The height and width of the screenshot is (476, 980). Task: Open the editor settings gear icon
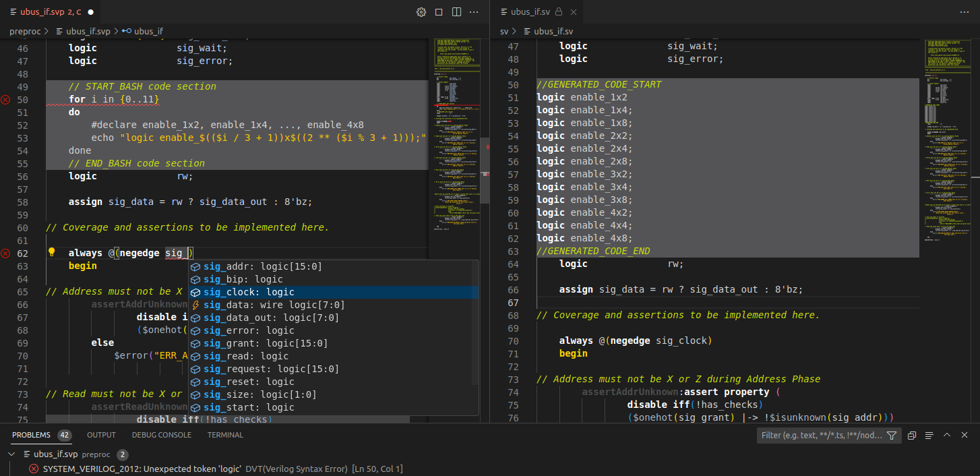click(x=421, y=11)
